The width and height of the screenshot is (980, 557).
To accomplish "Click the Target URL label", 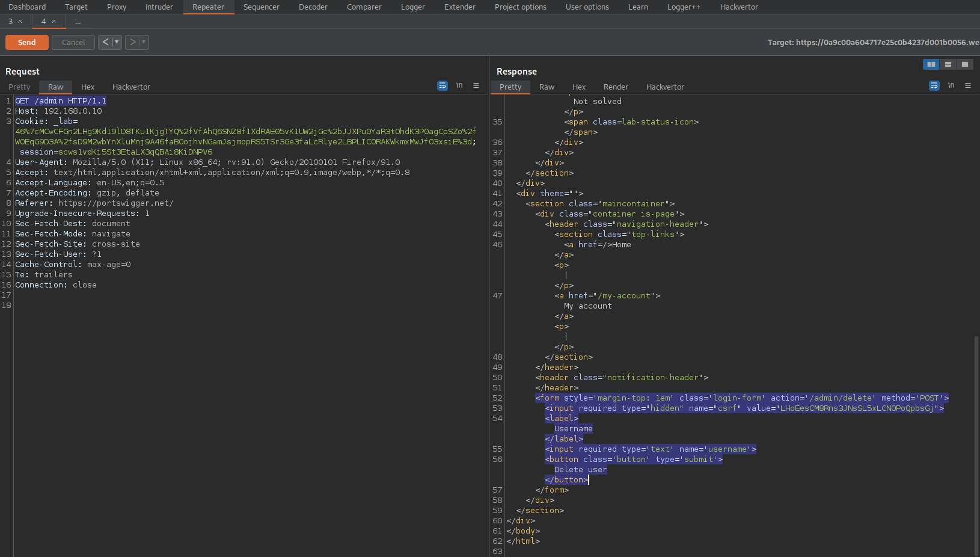I will [873, 42].
